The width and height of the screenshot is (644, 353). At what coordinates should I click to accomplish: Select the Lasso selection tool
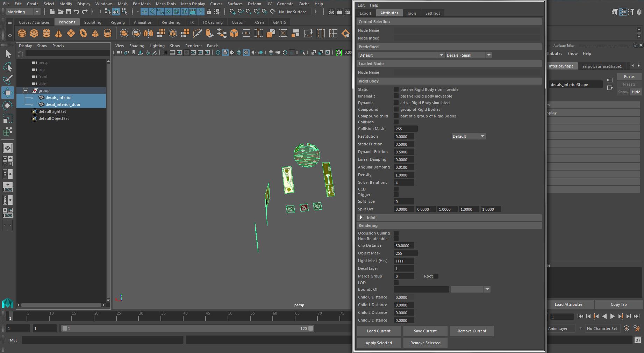(x=8, y=67)
